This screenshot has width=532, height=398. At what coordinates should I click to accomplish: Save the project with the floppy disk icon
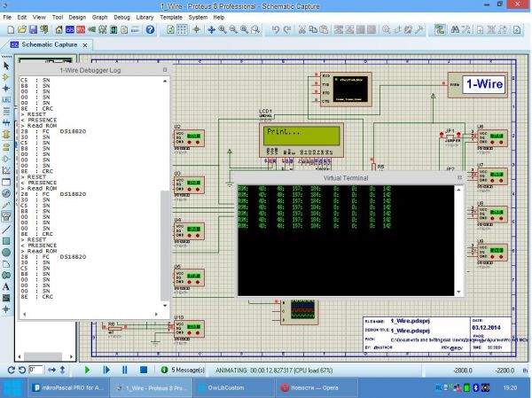33,30
